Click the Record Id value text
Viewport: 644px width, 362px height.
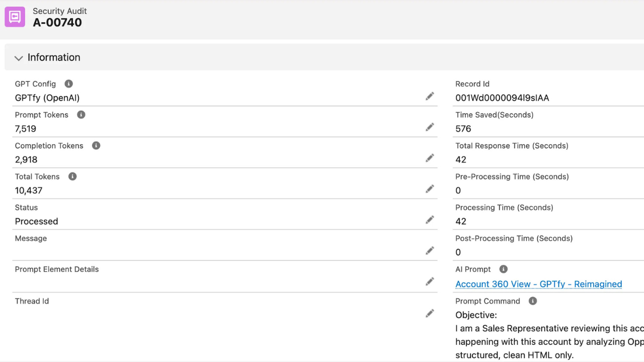point(502,98)
